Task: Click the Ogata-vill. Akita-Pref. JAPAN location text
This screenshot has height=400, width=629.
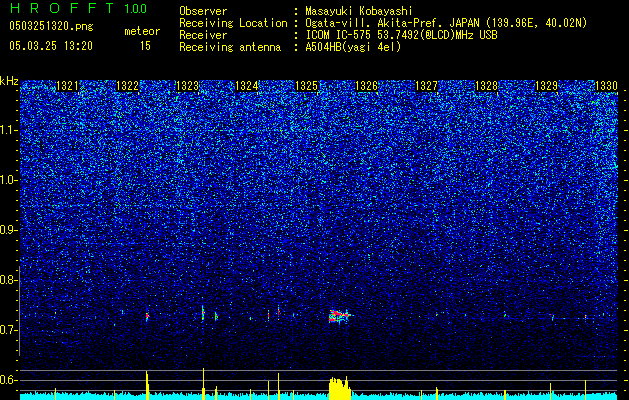Action: [x=446, y=23]
